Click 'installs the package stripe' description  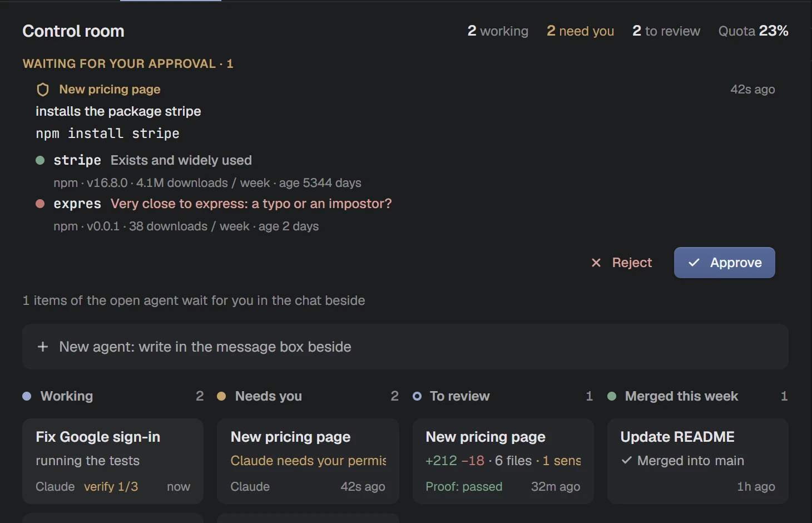tap(118, 111)
